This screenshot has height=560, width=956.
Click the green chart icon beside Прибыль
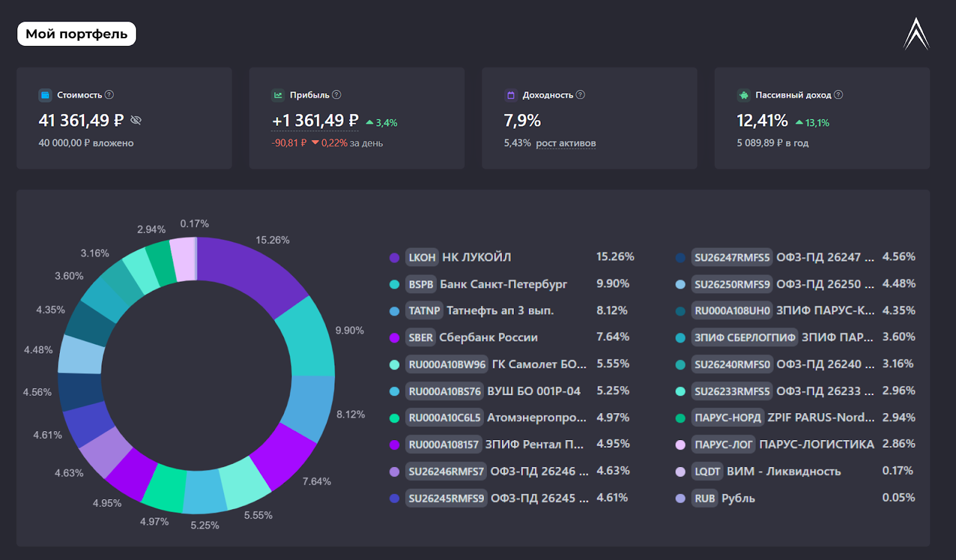click(278, 95)
